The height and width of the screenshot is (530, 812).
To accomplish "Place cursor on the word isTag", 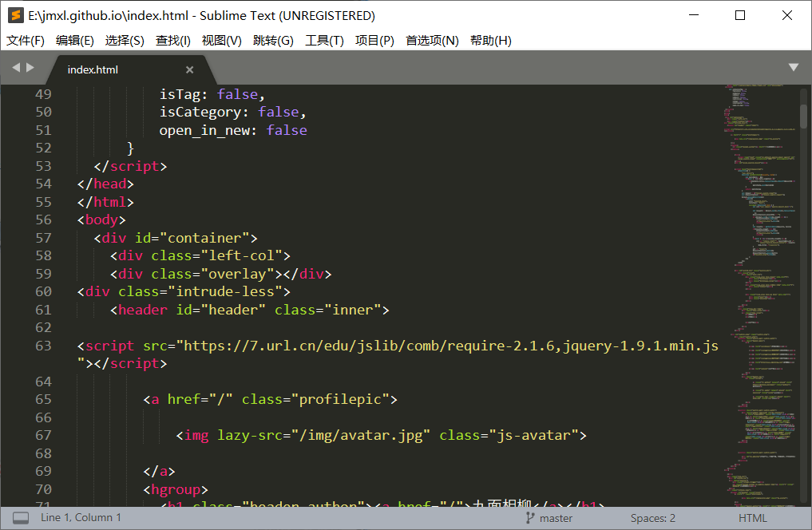I will tap(180, 94).
